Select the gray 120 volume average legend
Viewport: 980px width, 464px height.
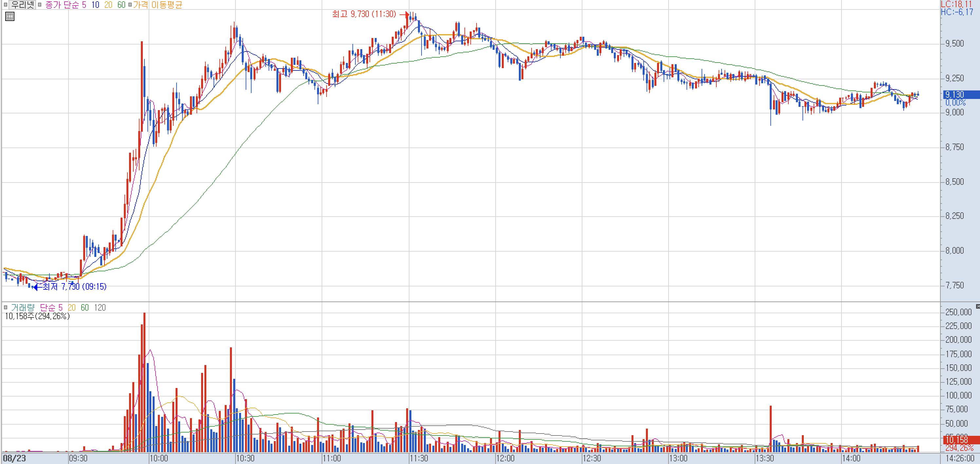(100, 307)
